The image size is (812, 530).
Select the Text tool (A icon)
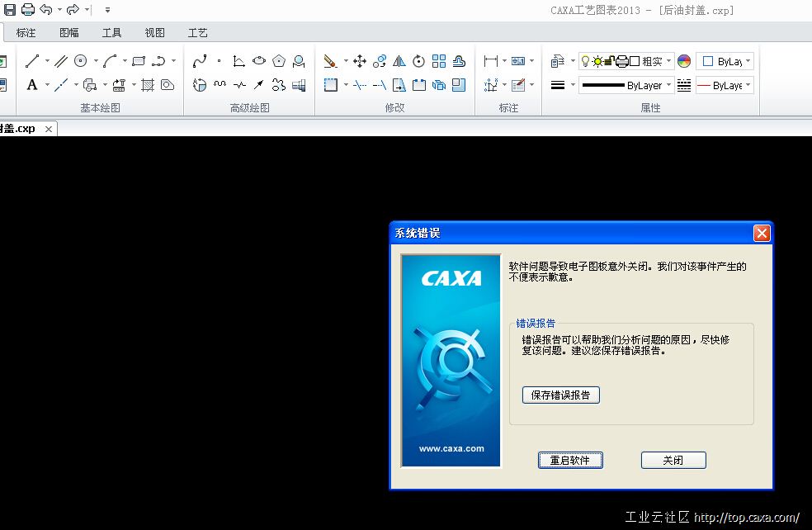pyautogui.click(x=31, y=84)
